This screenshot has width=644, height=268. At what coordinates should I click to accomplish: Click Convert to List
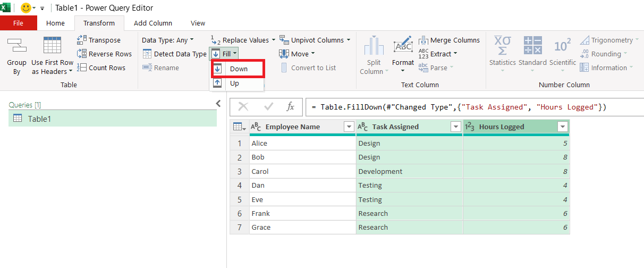click(308, 68)
